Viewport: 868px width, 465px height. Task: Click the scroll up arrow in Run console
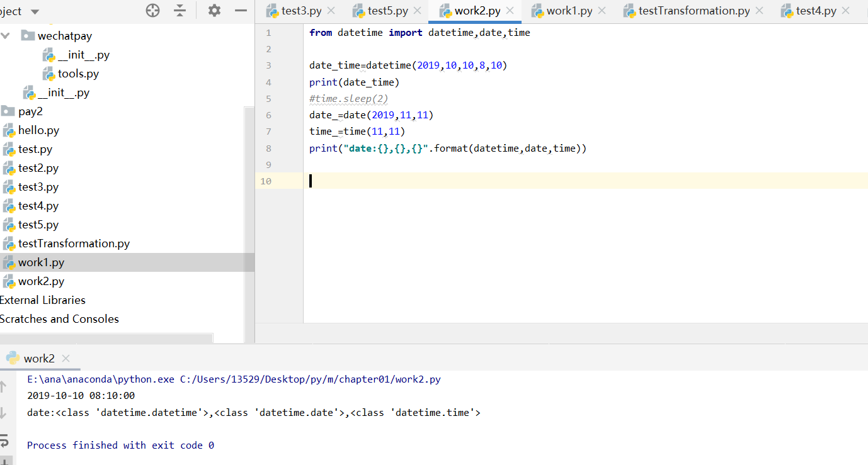(3, 386)
